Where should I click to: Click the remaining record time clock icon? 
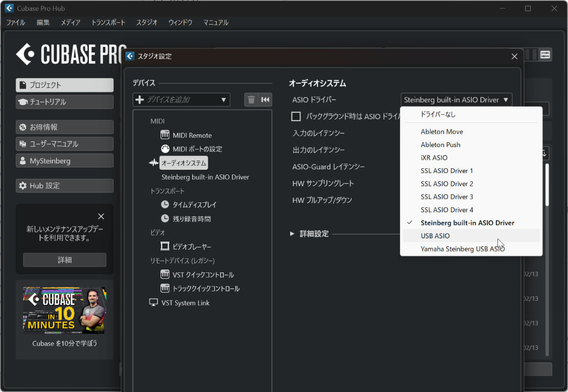(x=165, y=218)
